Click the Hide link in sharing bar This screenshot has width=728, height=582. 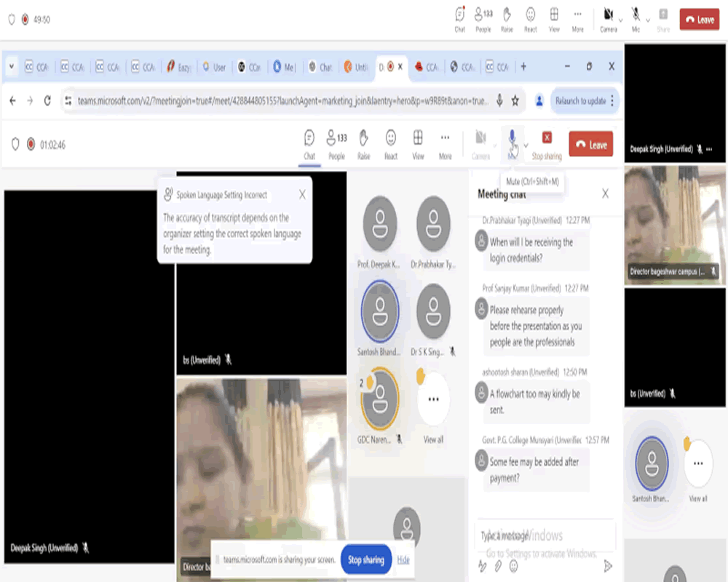pos(403,559)
